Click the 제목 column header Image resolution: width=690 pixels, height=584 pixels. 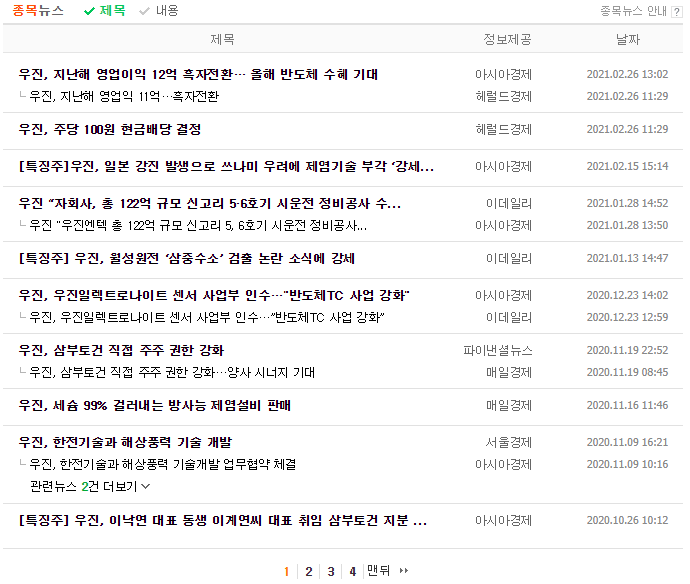(x=222, y=40)
